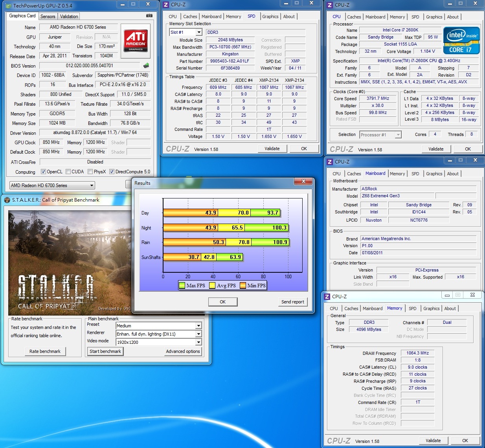
Task: Click the BIOS Brand American Megatrends Inc.
Action: (418, 239)
